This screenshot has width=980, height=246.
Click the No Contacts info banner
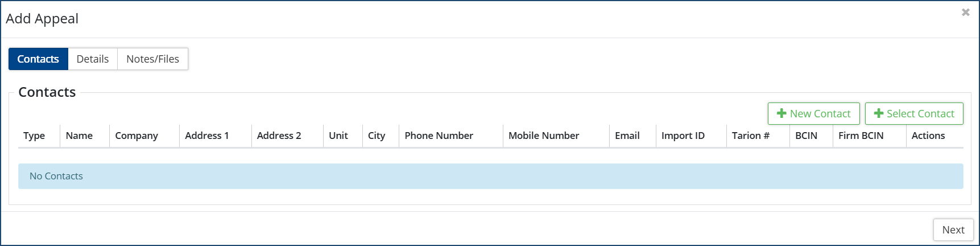(490, 177)
